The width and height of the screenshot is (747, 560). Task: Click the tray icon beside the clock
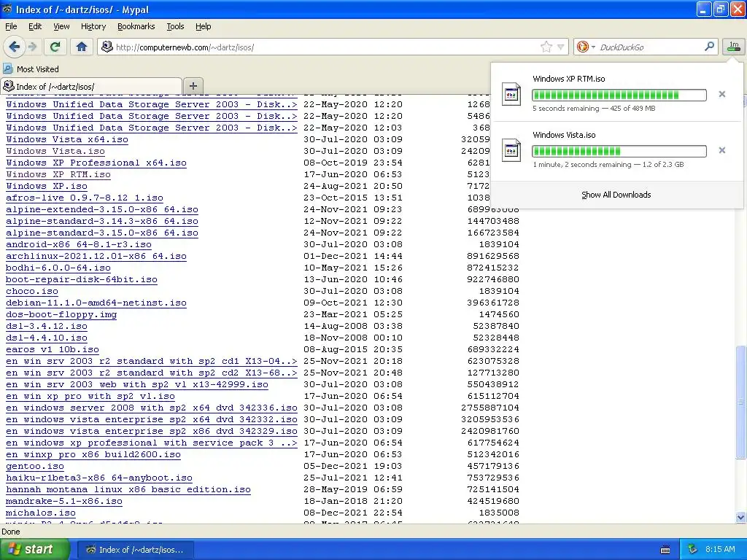pos(693,550)
